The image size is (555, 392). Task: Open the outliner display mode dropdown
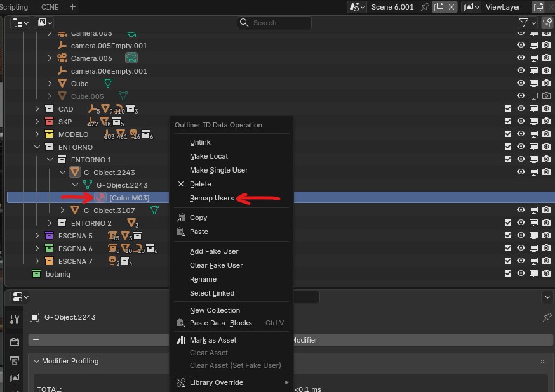[x=44, y=23]
